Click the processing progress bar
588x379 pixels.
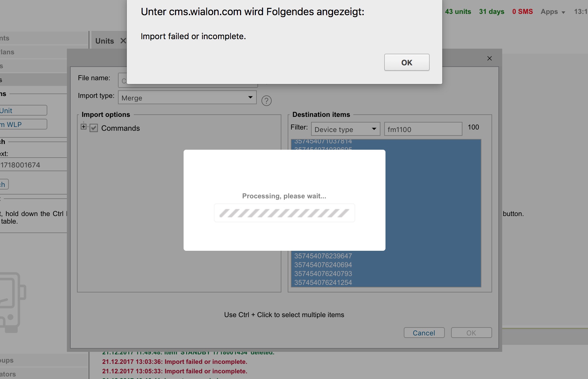pos(284,213)
